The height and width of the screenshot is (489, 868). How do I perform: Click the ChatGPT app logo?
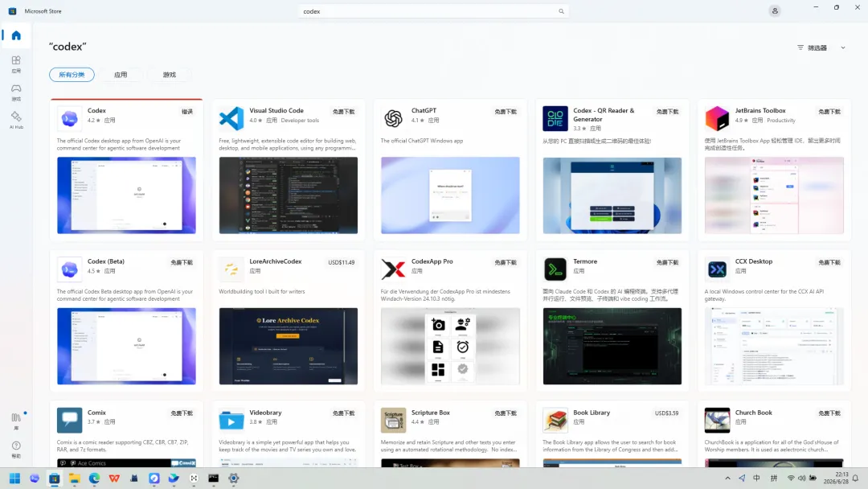point(393,118)
